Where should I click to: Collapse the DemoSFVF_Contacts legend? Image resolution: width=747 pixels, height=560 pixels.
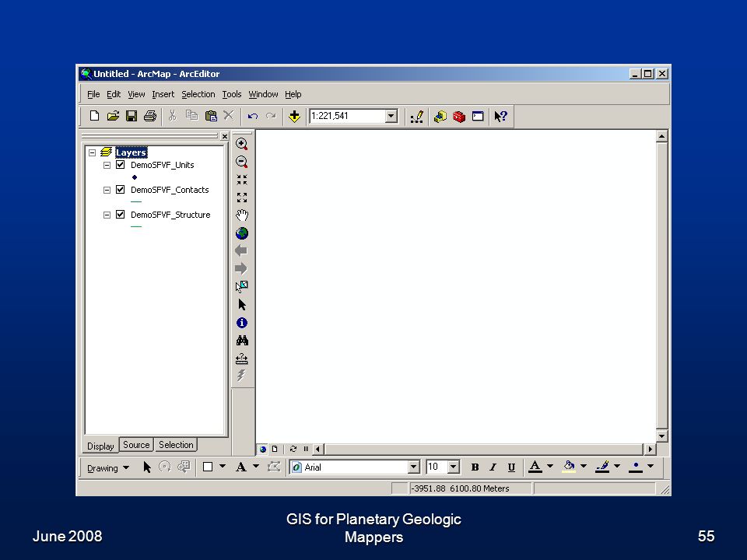[x=107, y=190]
